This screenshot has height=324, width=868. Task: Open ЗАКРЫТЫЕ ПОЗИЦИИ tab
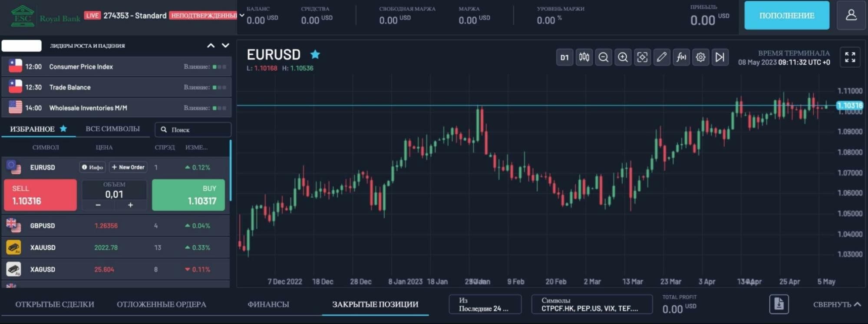point(375,304)
